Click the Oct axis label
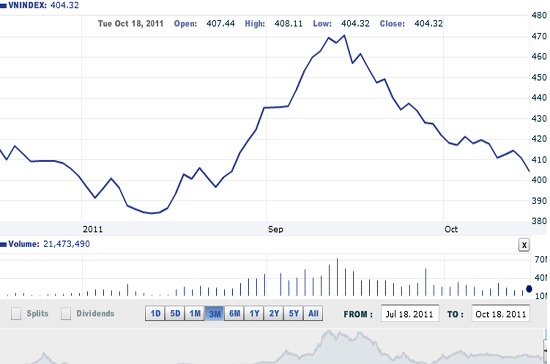Screen dimensions: 550x364 click(451, 229)
